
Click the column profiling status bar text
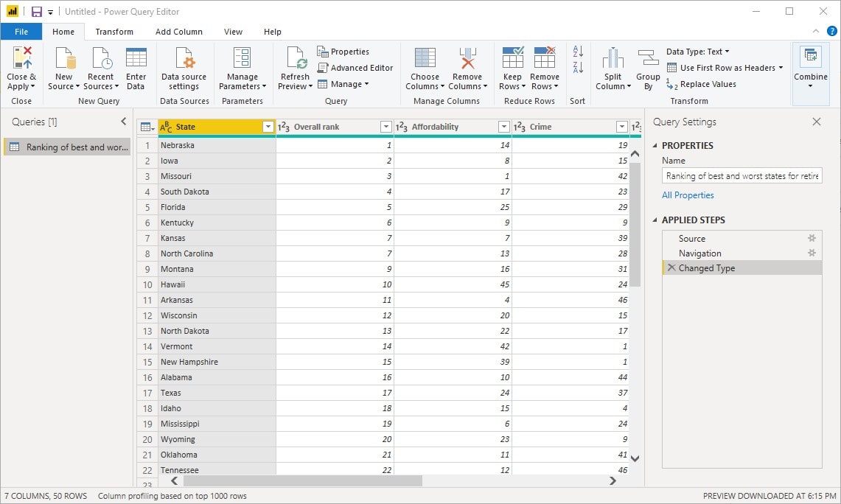(x=172, y=496)
